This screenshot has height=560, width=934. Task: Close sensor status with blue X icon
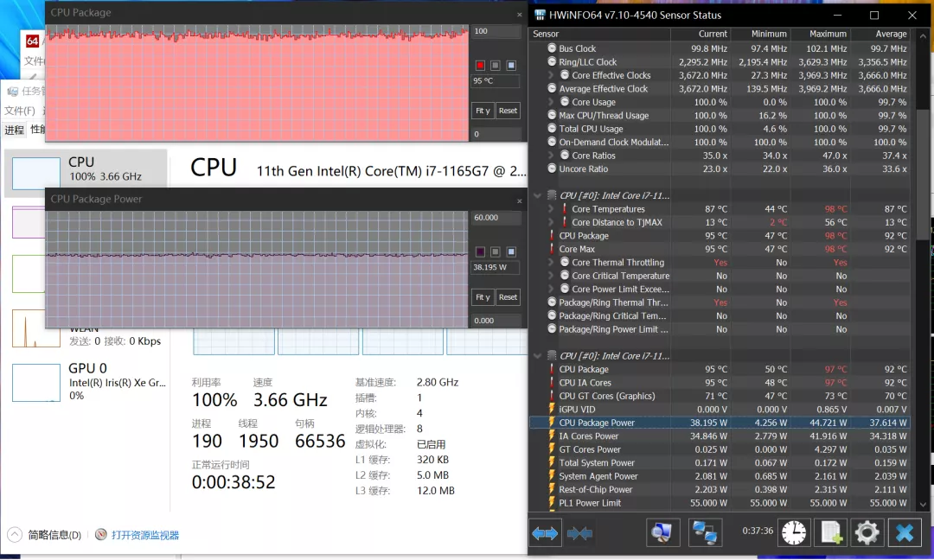click(905, 532)
